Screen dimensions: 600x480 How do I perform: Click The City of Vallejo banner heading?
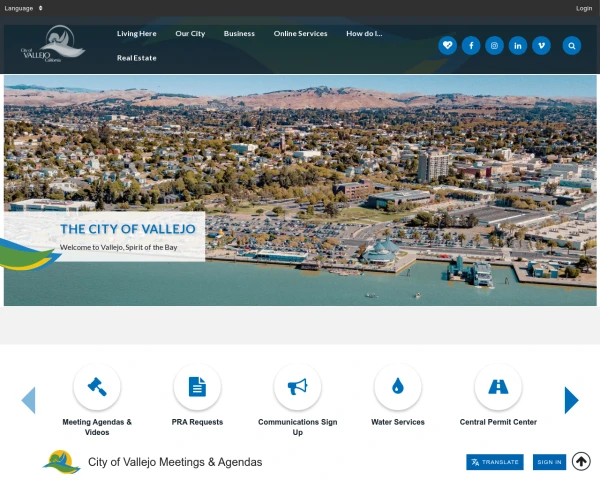128,229
